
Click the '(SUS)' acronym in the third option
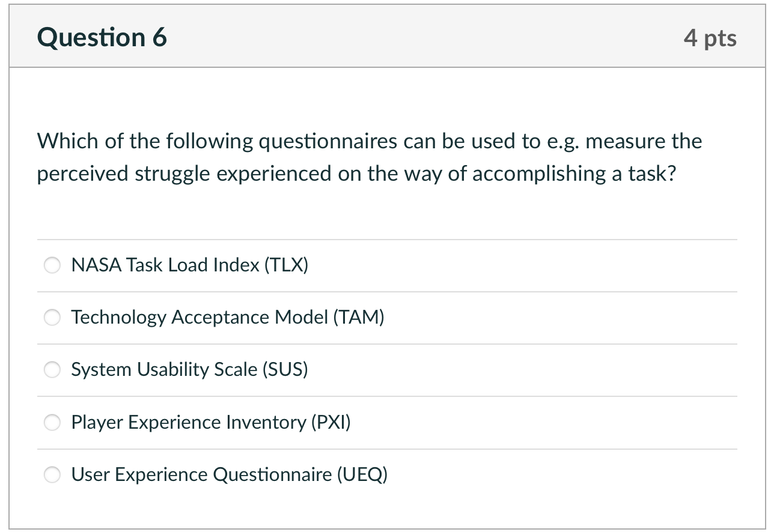point(285,370)
